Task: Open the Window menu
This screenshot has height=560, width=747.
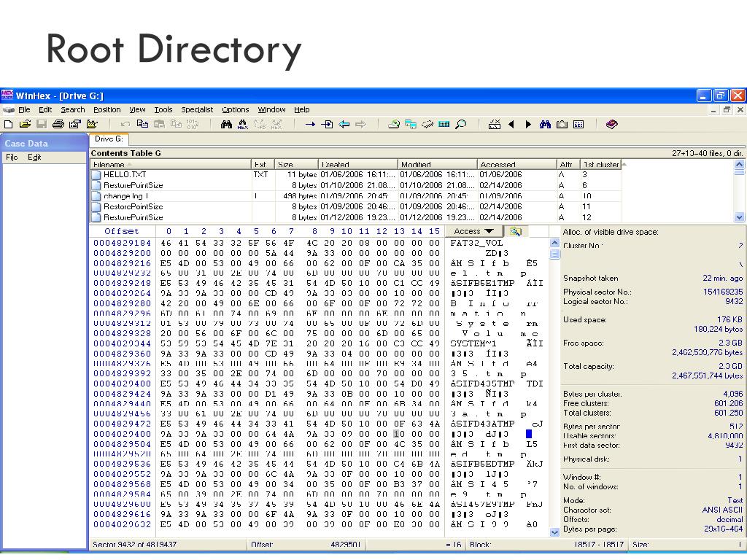Action: coord(271,109)
